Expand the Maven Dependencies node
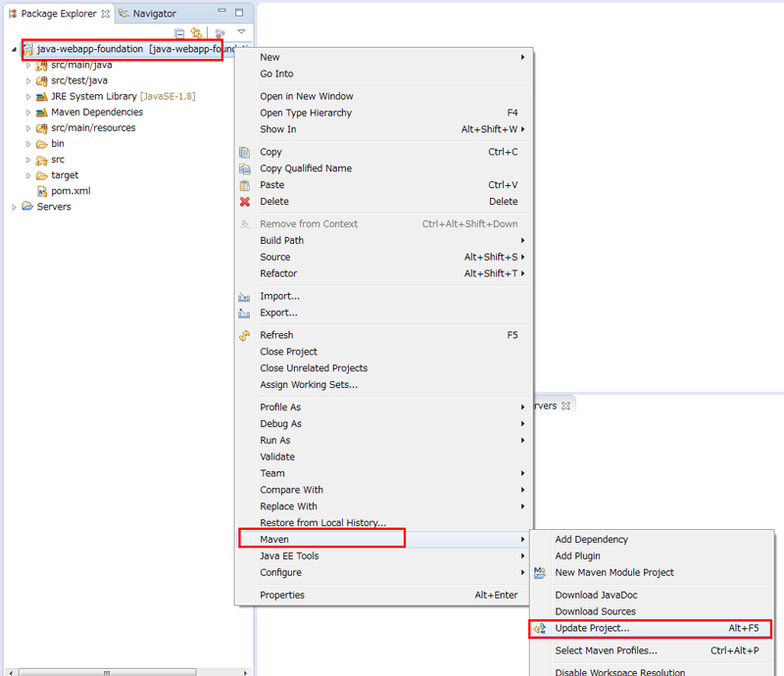 point(28,113)
